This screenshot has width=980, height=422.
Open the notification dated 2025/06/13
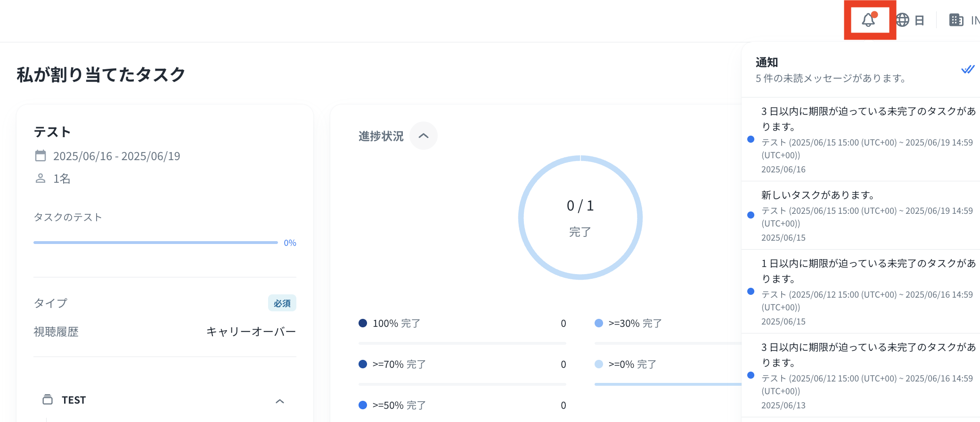[867, 375]
